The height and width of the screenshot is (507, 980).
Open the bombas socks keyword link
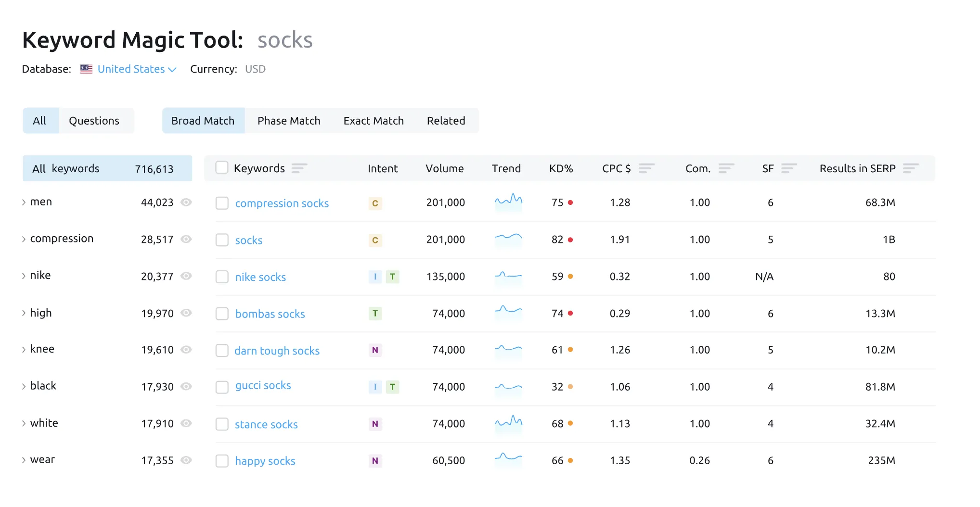click(x=270, y=314)
